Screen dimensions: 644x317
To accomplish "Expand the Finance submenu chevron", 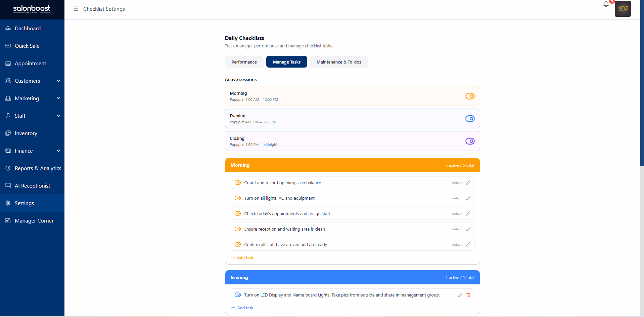I will coord(58,151).
